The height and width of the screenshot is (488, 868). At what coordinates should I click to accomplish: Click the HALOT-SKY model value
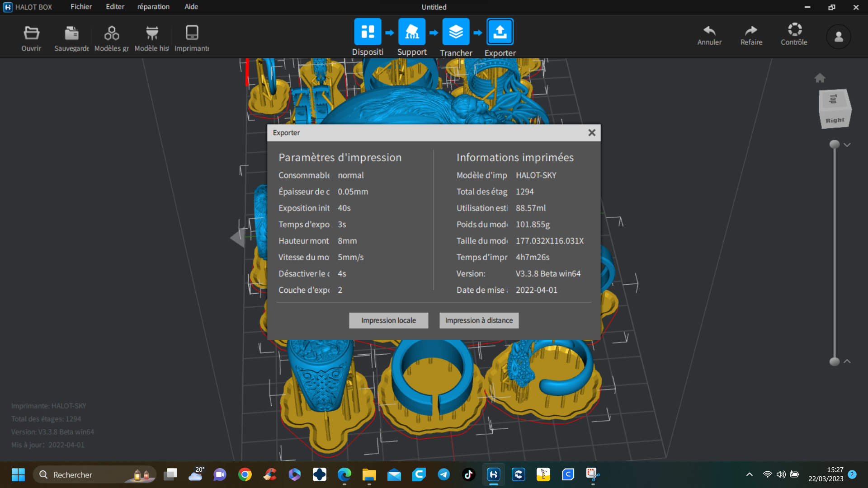point(536,175)
